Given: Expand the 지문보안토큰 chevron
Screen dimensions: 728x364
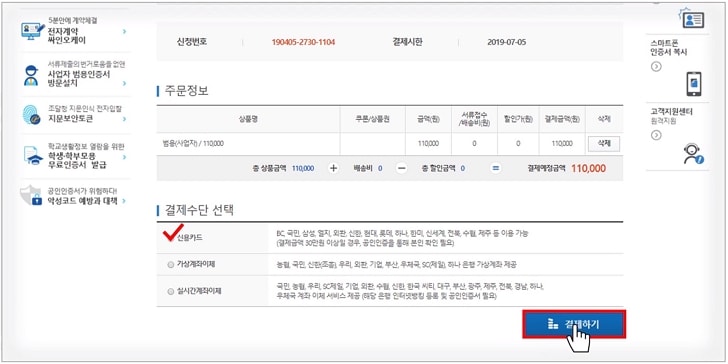Looking at the screenshot, I should pyautogui.click(x=124, y=119).
